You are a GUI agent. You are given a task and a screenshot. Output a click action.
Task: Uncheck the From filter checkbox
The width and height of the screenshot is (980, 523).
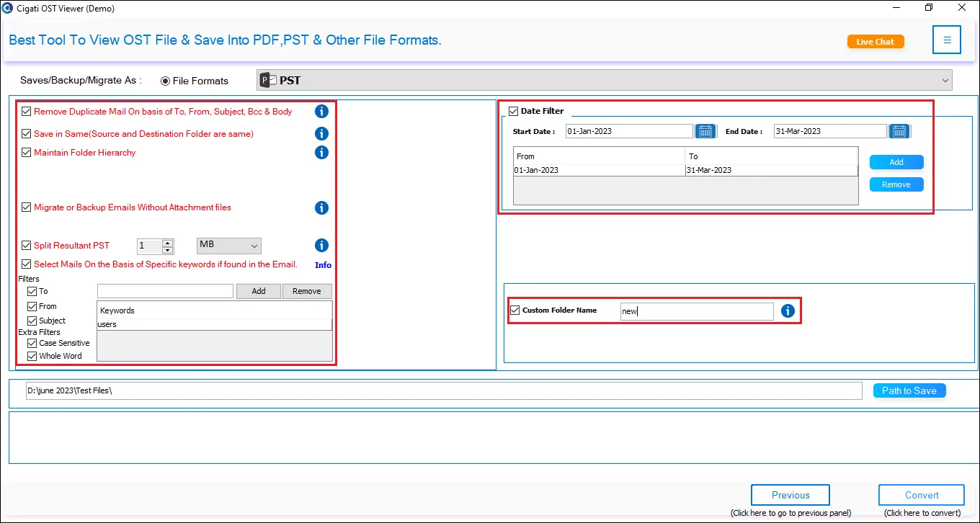point(32,306)
